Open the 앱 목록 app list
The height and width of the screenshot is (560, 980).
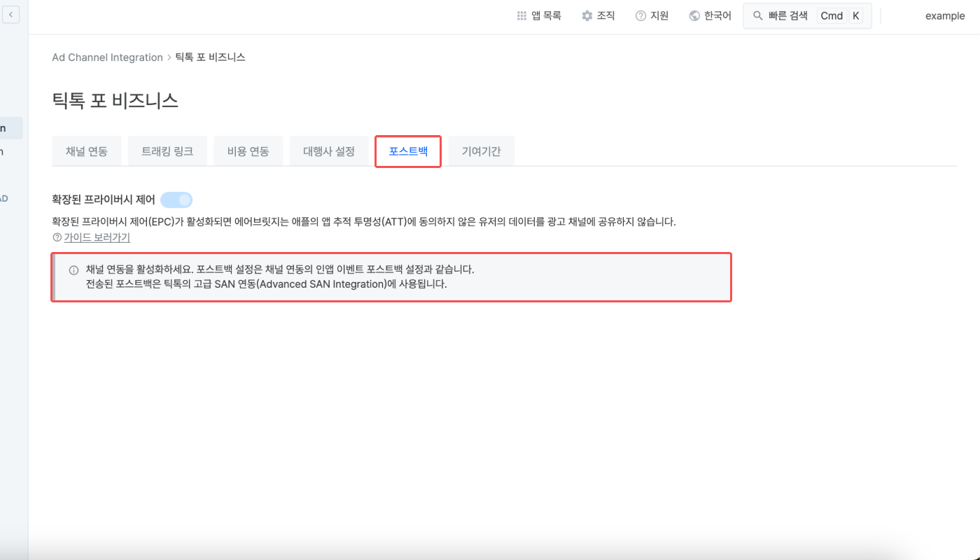[539, 15]
